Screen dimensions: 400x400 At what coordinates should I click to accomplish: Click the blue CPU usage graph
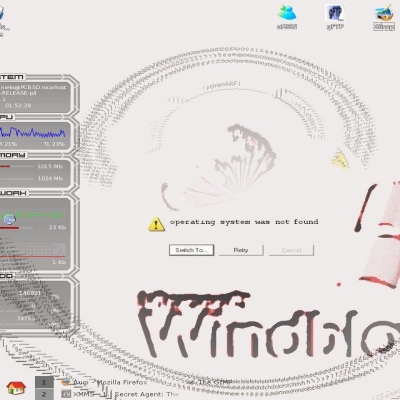(32, 132)
